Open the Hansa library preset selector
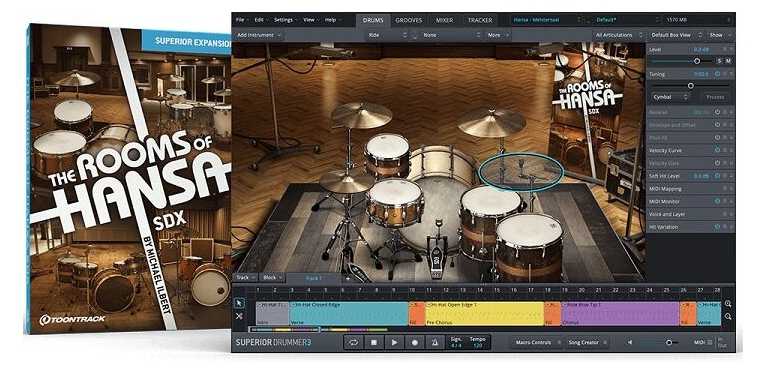The width and height of the screenshot is (759, 369). pyautogui.click(x=548, y=20)
